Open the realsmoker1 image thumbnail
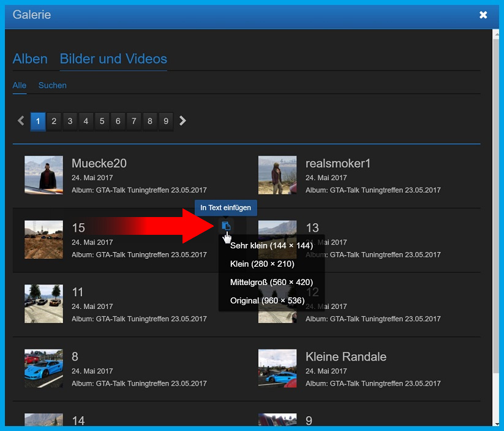Screen dimensions: 504x431 pos(277,175)
